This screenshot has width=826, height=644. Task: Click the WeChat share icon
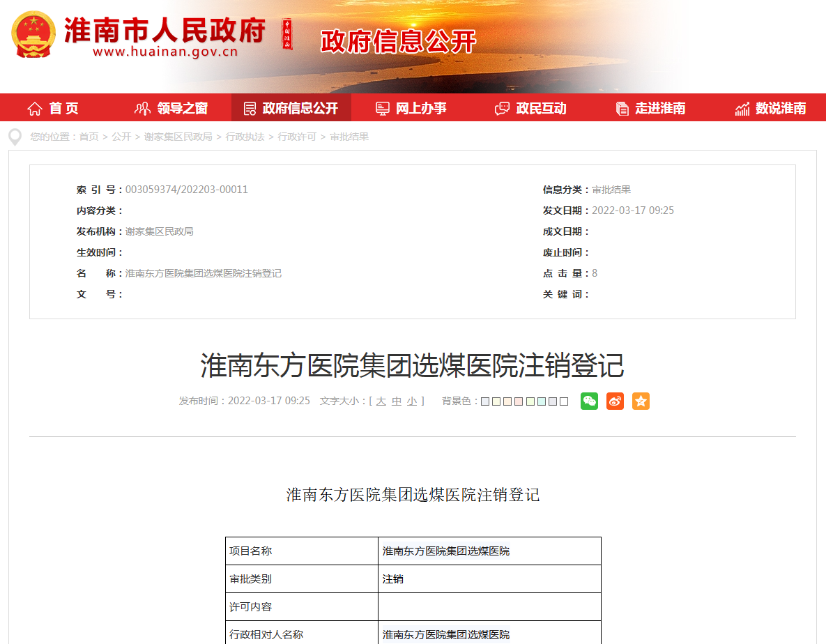tap(589, 401)
